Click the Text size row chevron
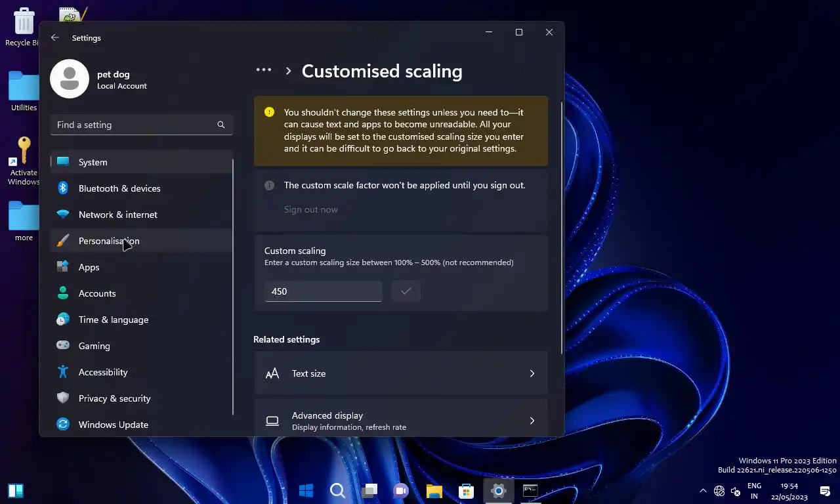Viewport: 840px width, 504px height. point(532,373)
